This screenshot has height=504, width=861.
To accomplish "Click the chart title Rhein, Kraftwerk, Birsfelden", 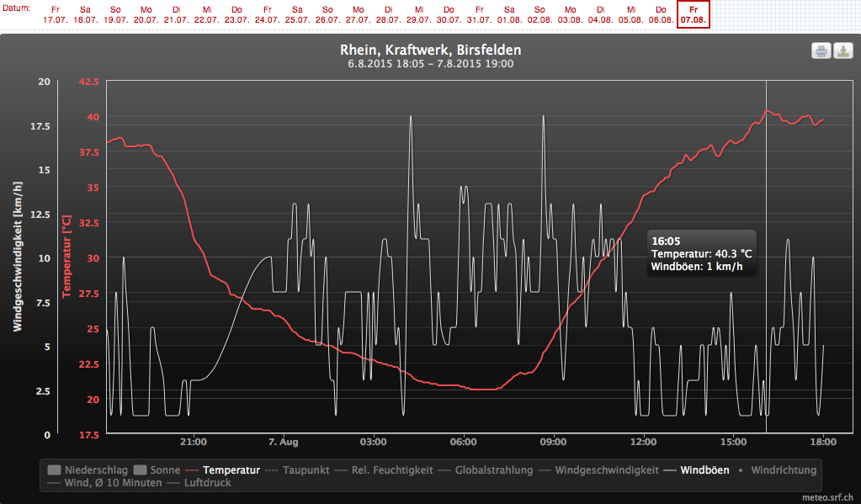I will tap(431, 50).
